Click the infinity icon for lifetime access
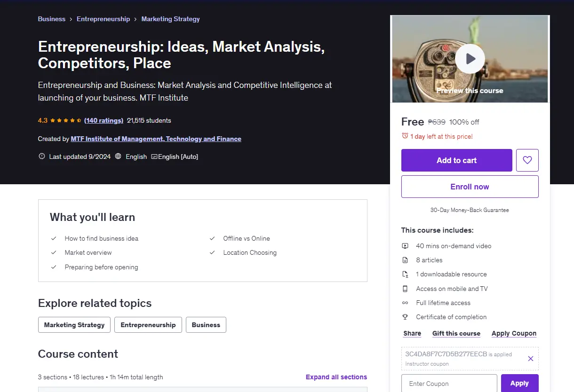Screen dimensions: 574x392 point(405,303)
